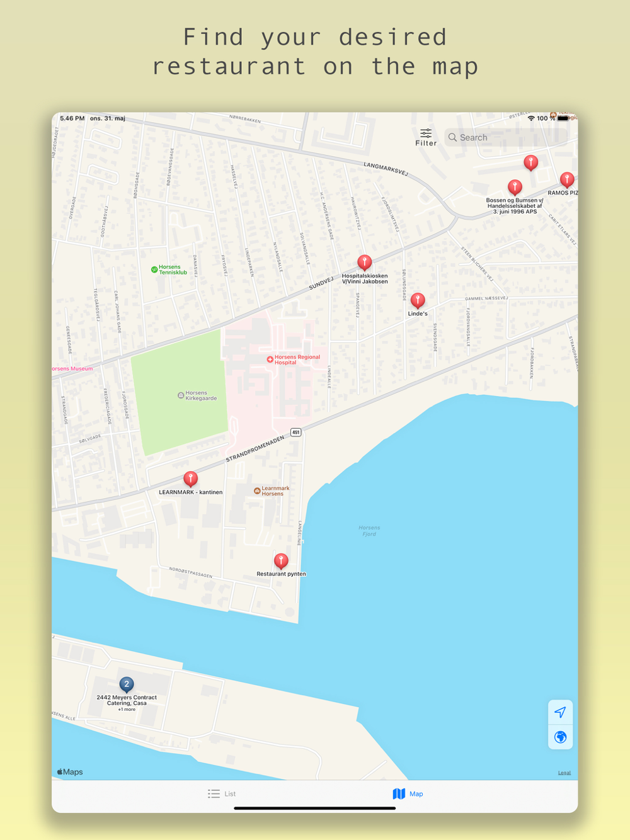630x840 pixels.
Task: Tap the LEARNMARK - kantinen pin
Action: coord(190,479)
